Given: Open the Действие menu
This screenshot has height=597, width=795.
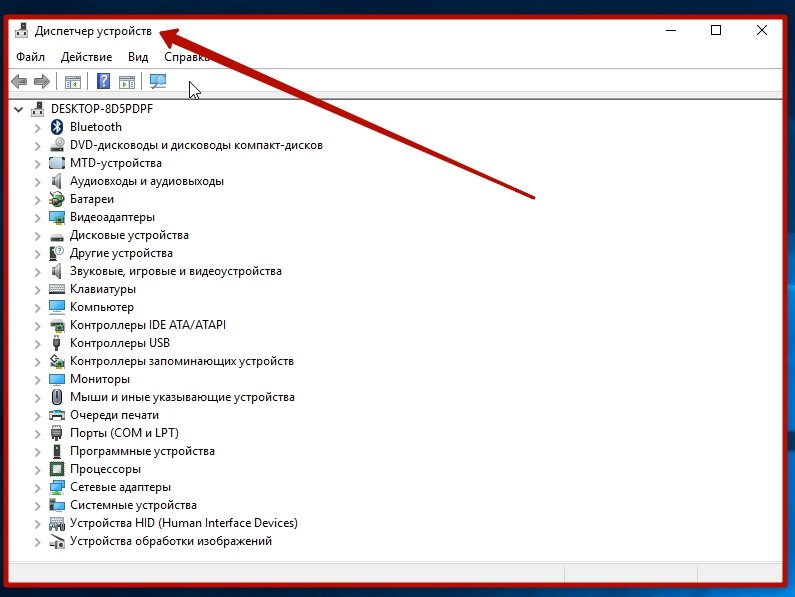Looking at the screenshot, I should [86, 58].
